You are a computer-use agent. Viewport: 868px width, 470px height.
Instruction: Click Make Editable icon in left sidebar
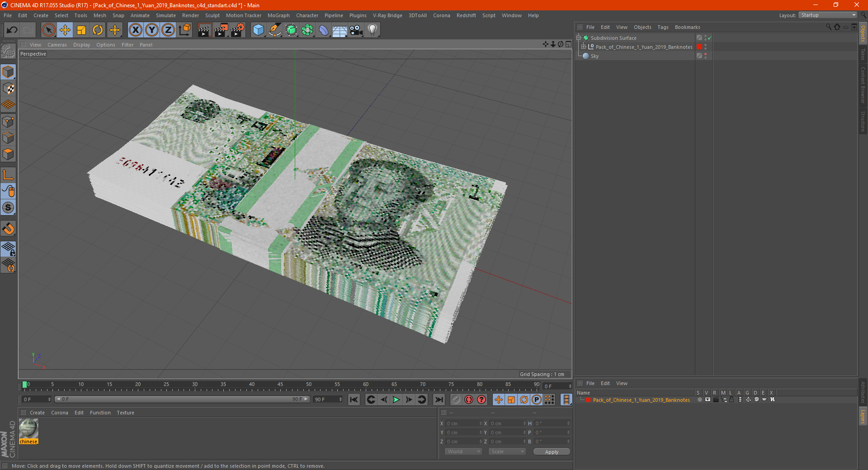(x=8, y=52)
